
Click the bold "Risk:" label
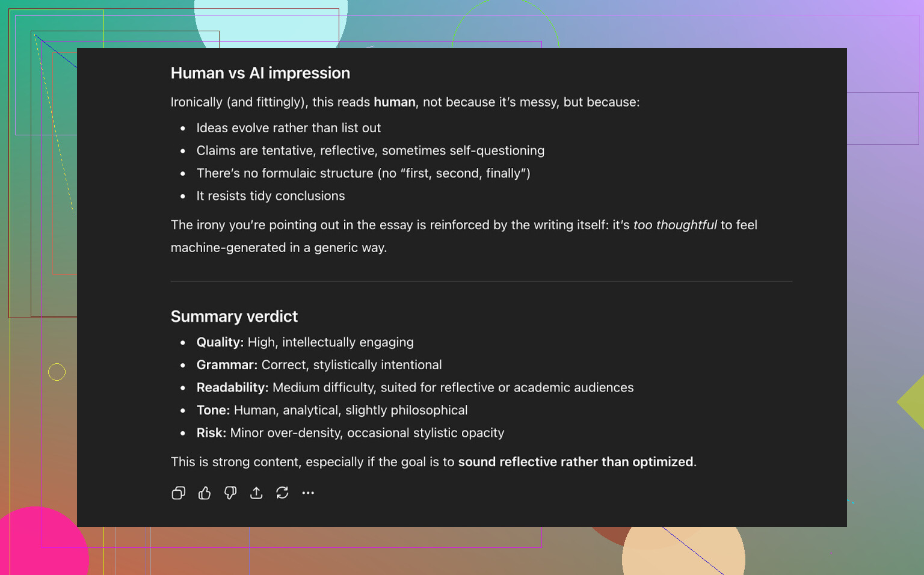(x=211, y=433)
